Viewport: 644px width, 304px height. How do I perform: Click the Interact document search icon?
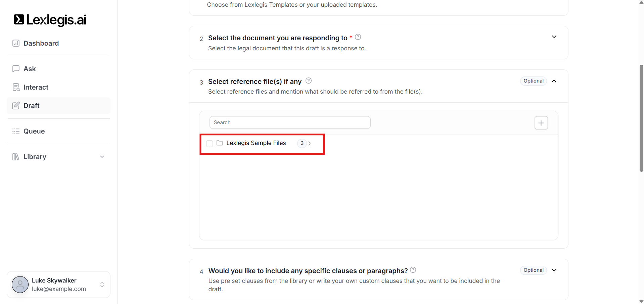(16, 87)
